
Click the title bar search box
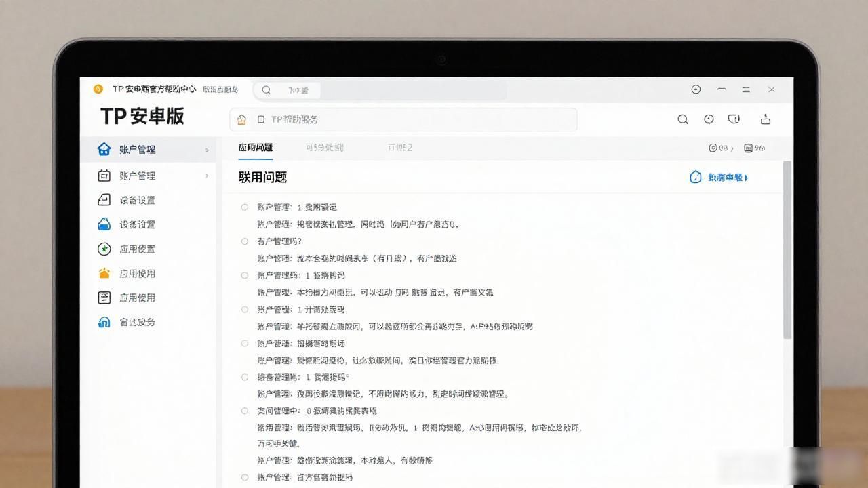tap(380, 89)
